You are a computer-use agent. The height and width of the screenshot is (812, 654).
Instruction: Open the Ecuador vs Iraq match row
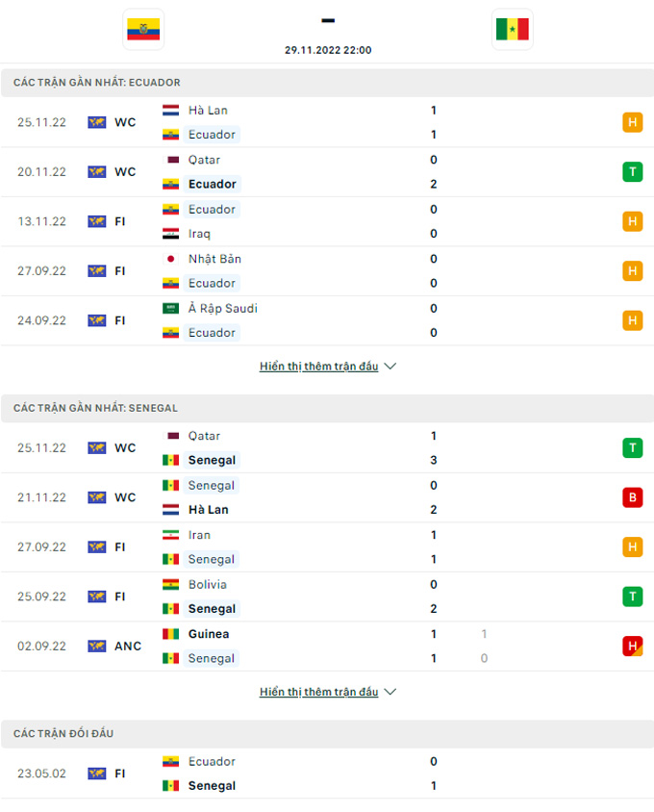point(327,221)
